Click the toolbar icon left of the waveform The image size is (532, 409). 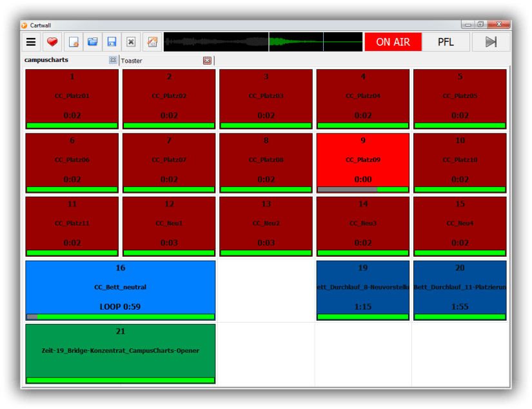[152, 42]
